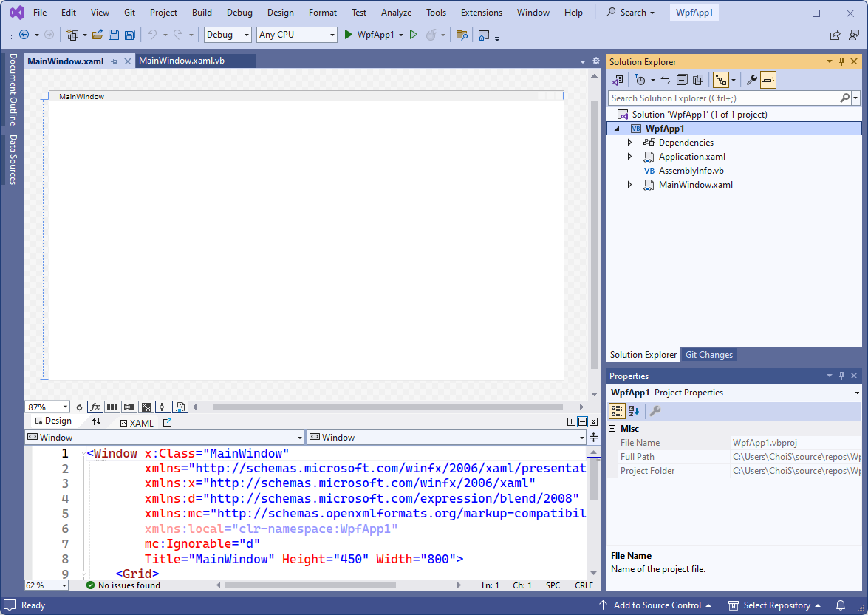Open the Analyze menu

click(397, 12)
